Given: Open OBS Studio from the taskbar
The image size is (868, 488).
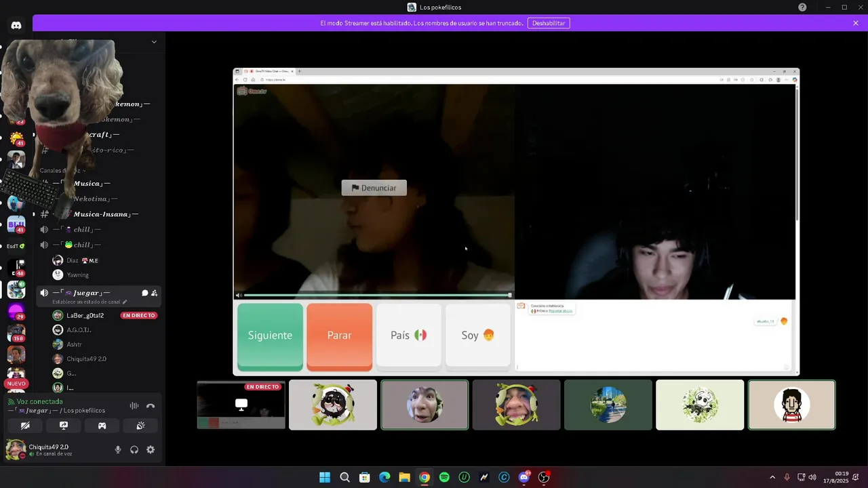Looking at the screenshot, I should [544, 477].
